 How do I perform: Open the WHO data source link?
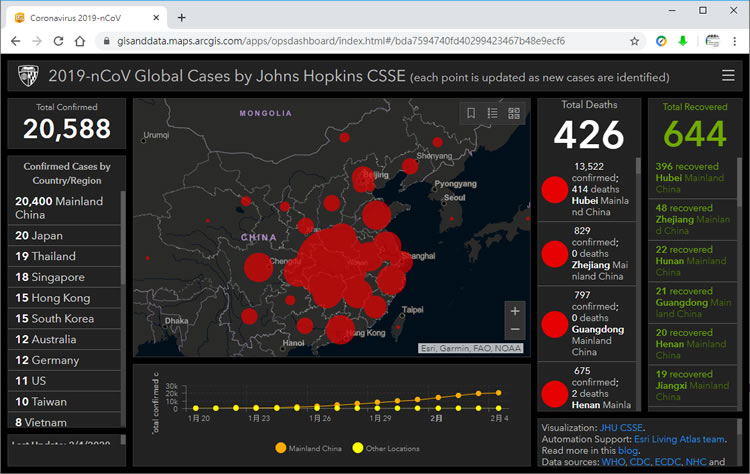613,462
